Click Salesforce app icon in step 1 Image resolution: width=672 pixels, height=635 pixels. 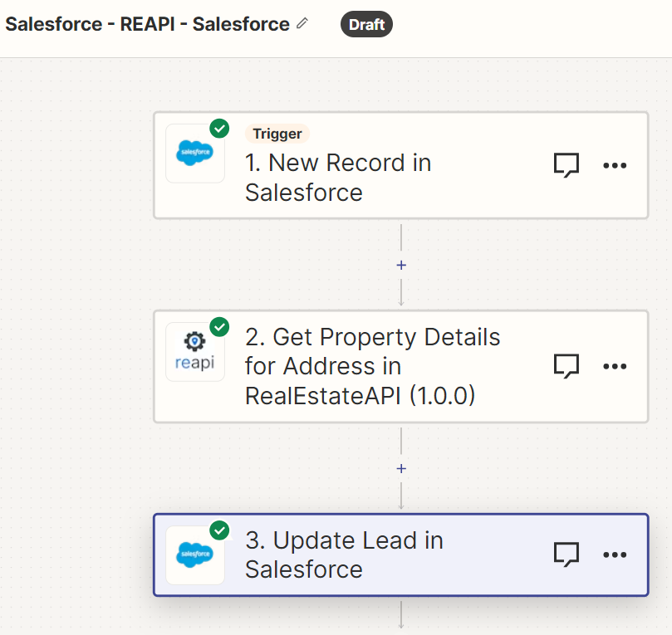tap(195, 154)
